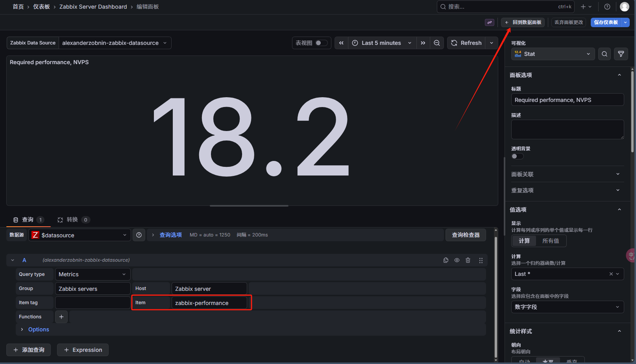Clear the Last * calculation with X

tap(611, 274)
